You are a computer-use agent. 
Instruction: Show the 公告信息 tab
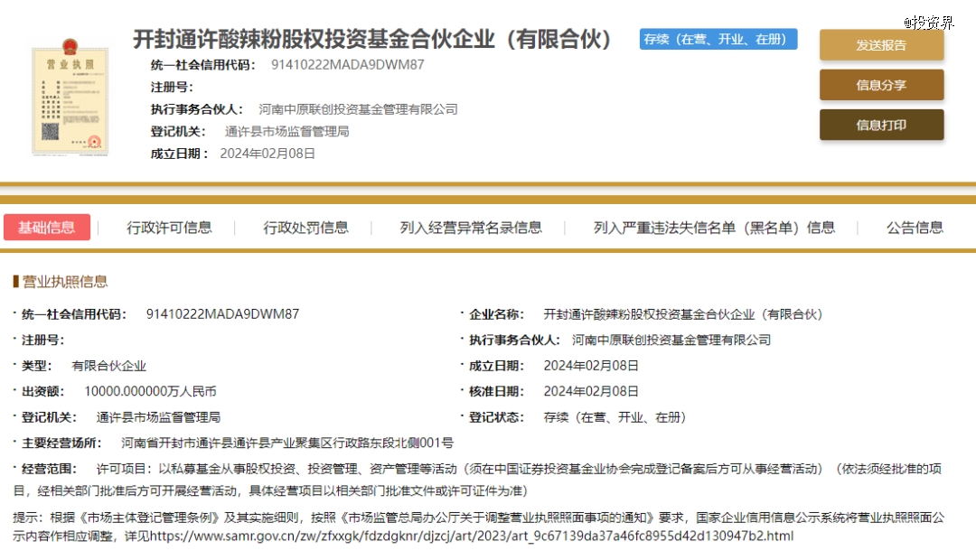(x=915, y=228)
